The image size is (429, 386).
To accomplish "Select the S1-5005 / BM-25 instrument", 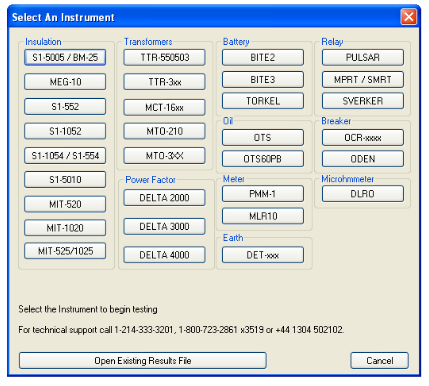I will [x=65, y=57].
